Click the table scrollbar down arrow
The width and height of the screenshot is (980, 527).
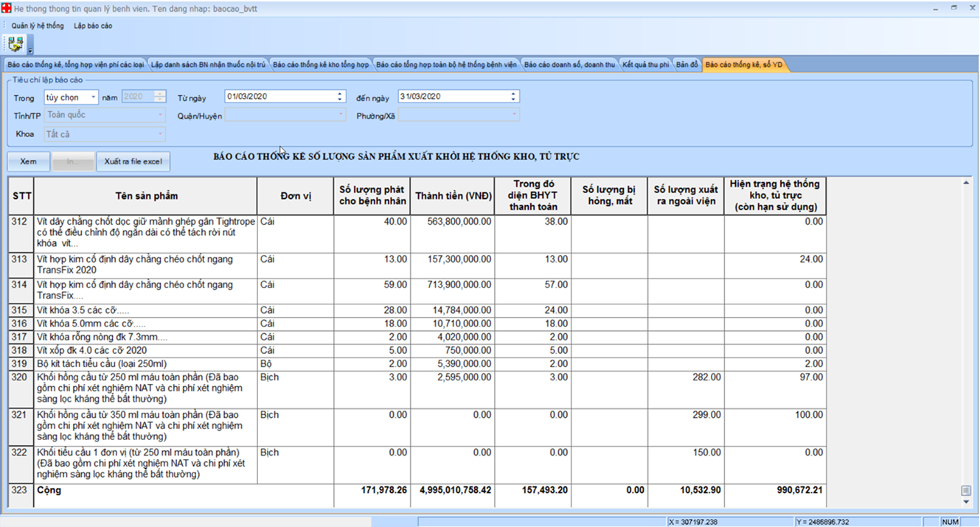[966, 503]
